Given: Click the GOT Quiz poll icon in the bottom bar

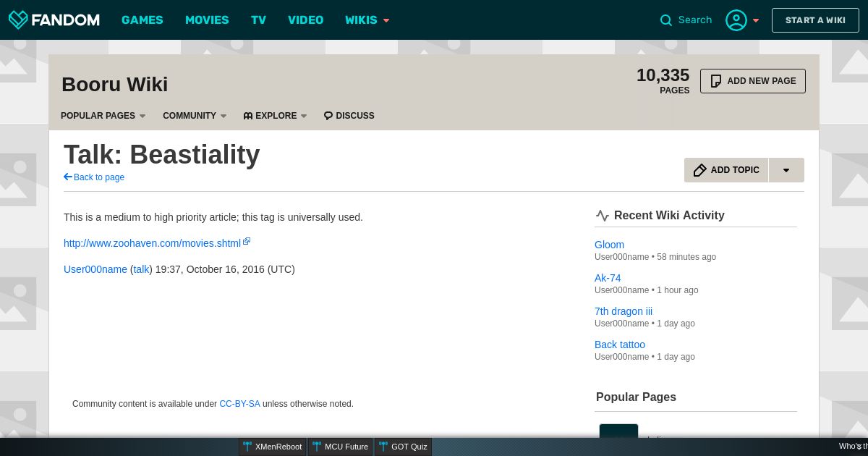Looking at the screenshot, I should 383,447.
